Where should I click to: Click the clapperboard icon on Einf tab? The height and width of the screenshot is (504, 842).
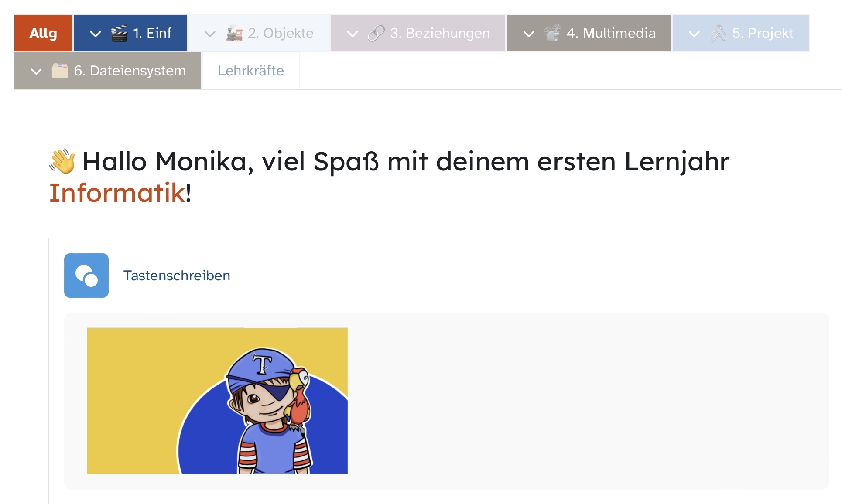tap(119, 34)
